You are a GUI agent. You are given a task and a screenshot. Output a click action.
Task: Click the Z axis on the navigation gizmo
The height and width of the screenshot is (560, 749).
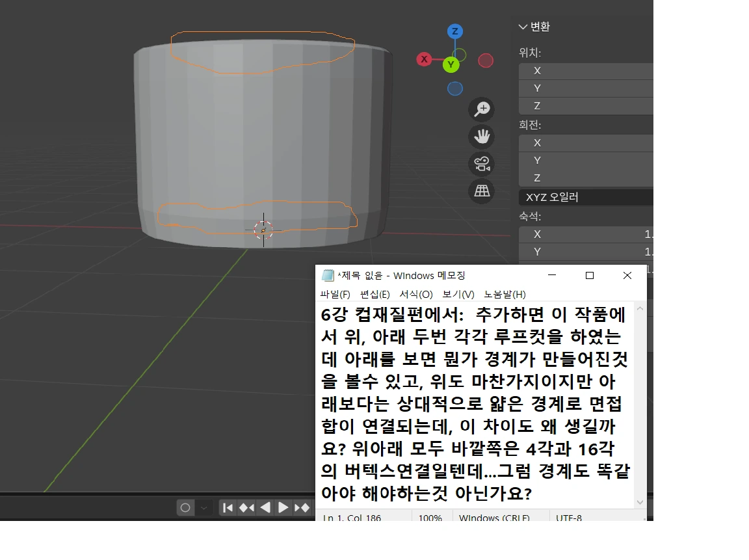pos(454,31)
